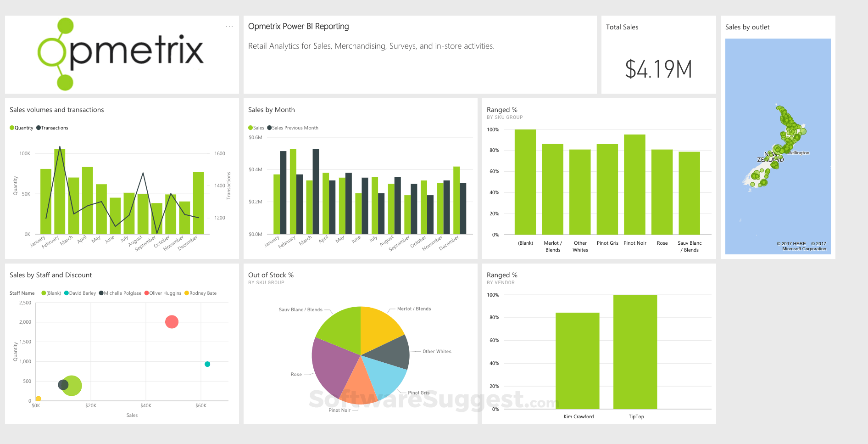Select the red Oliver Huggins bubble

click(x=172, y=322)
